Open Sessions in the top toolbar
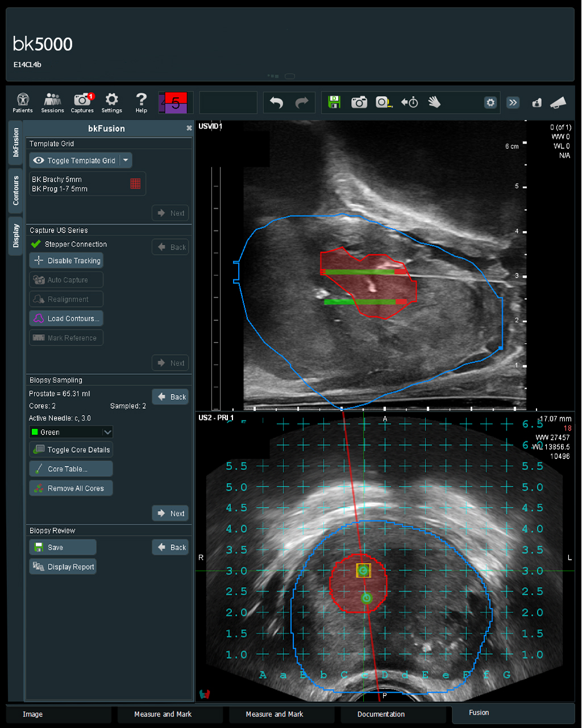Viewport: 582px width, 728px height. (x=52, y=103)
